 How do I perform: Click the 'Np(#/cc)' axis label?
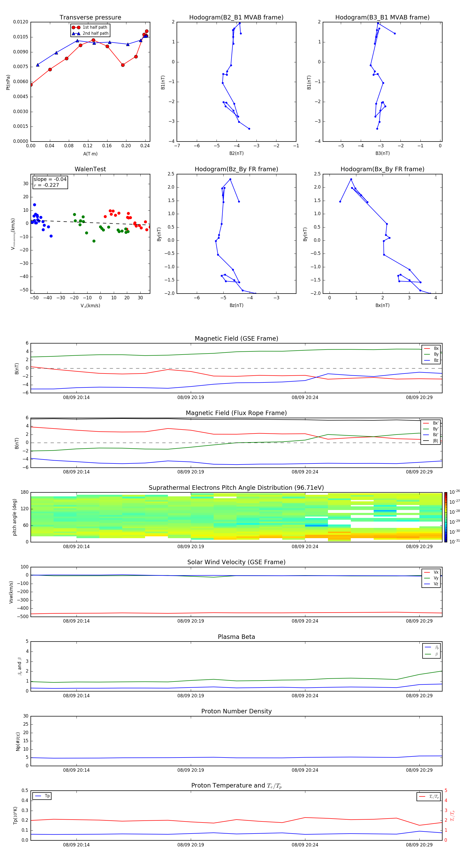pos(18,741)
